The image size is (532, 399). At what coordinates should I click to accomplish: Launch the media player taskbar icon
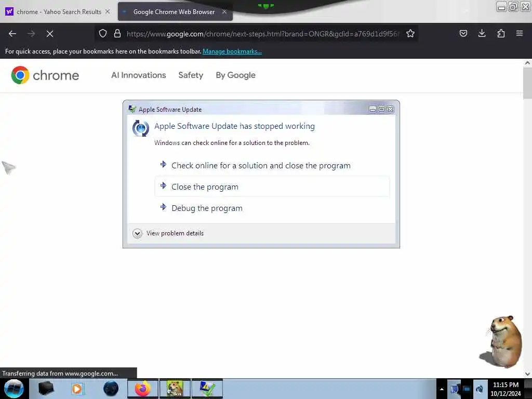[77, 389]
